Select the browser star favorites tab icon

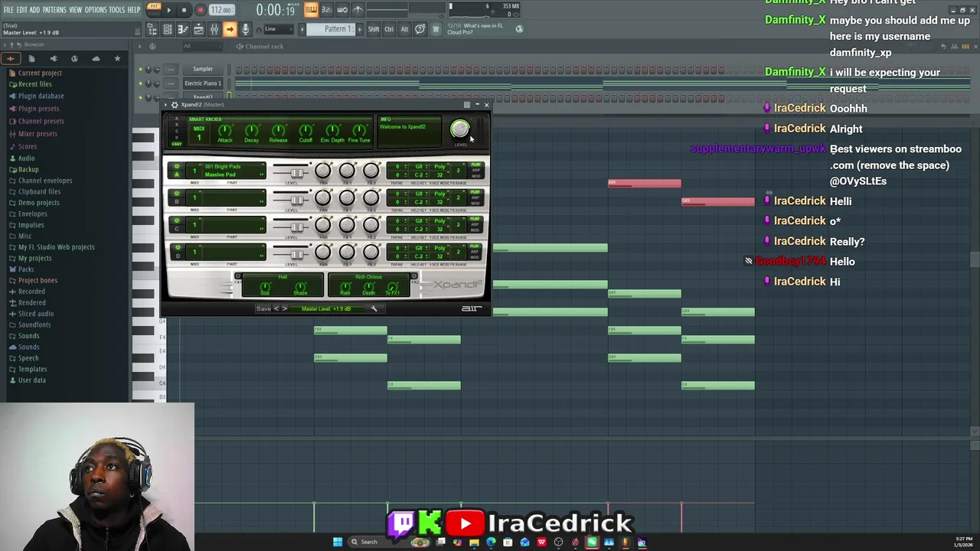click(117, 59)
